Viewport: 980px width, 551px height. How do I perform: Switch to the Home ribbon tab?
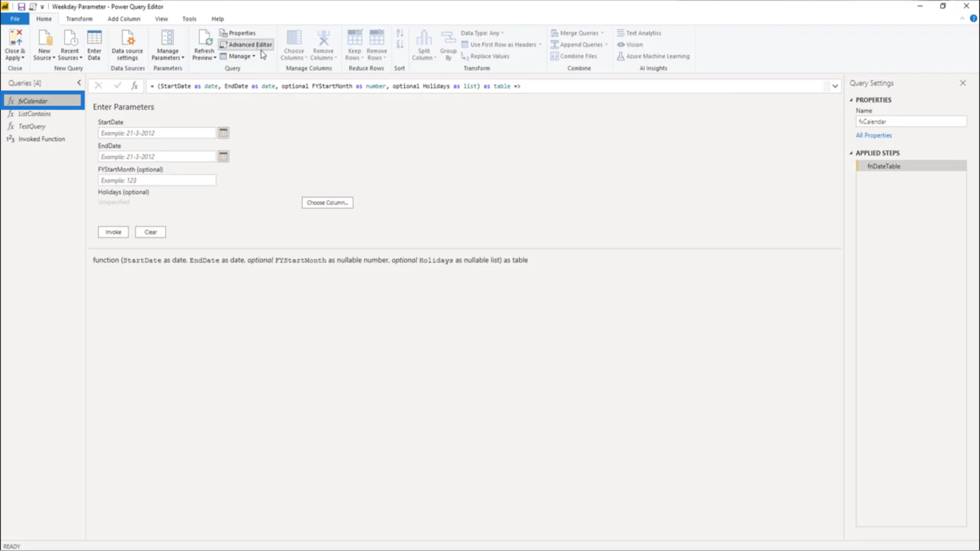pos(44,19)
